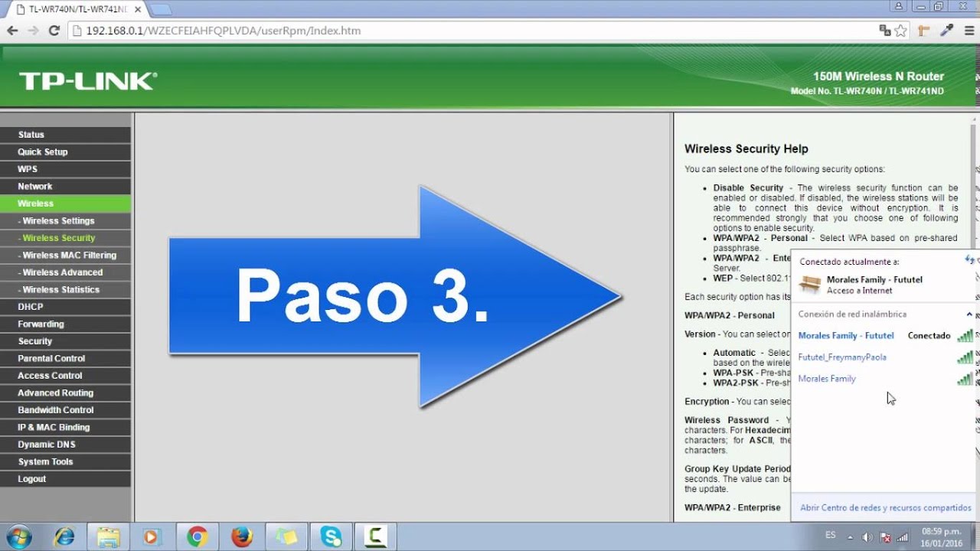Open the Parental Control menu item
Viewport: 980px width, 551px height.
coord(65,359)
